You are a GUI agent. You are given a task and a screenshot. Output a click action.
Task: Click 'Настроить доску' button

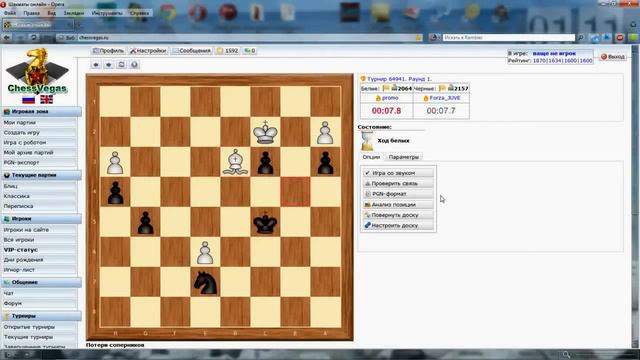(398, 225)
